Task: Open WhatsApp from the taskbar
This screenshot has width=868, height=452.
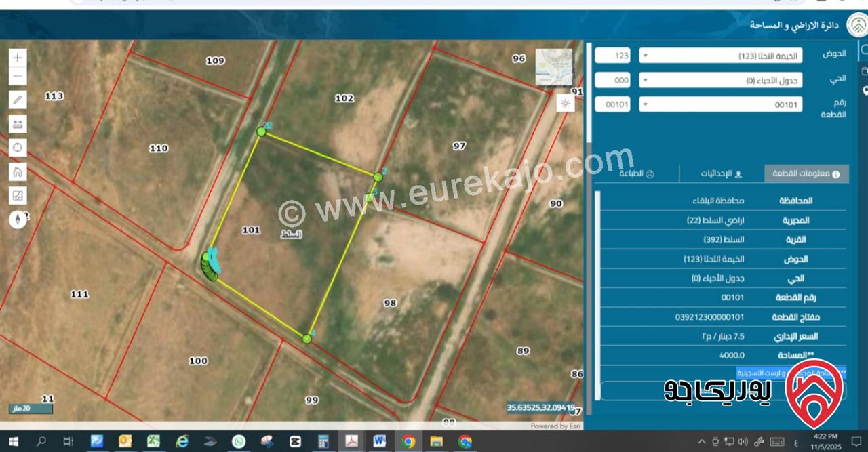Action: coord(239,442)
